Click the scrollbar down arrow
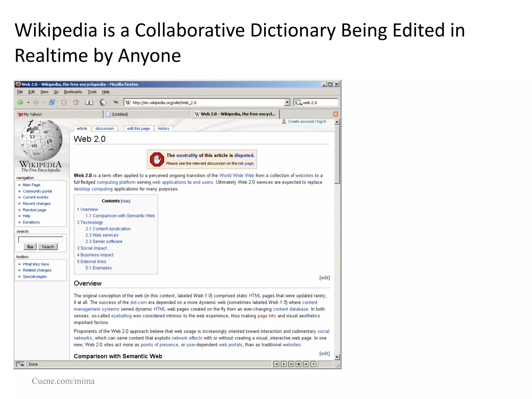The width and height of the screenshot is (532, 399). pyautogui.click(x=337, y=357)
